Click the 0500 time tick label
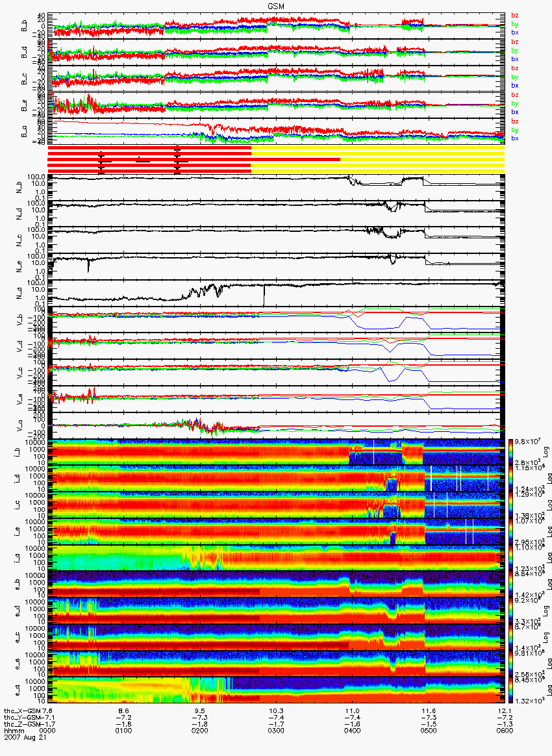 [x=429, y=731]
